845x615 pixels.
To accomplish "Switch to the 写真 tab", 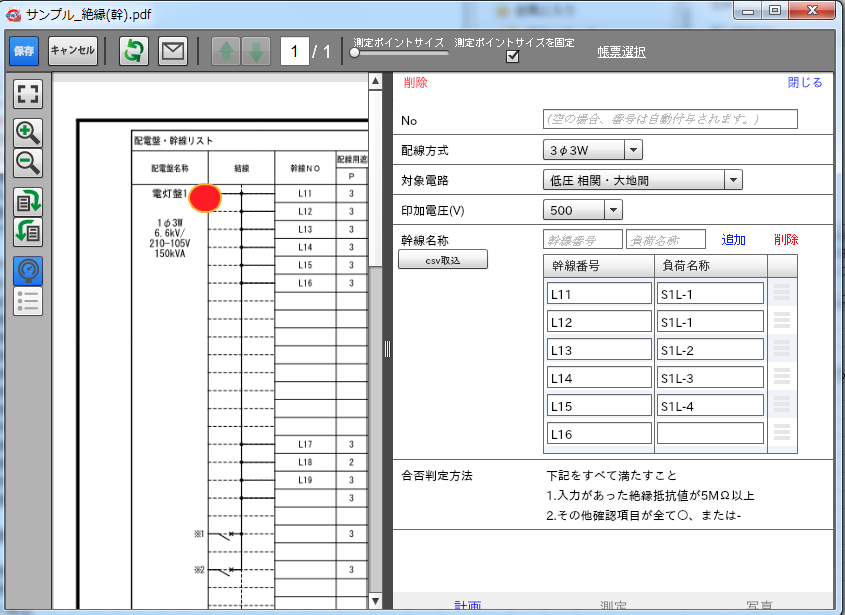I will coord(759,606).
